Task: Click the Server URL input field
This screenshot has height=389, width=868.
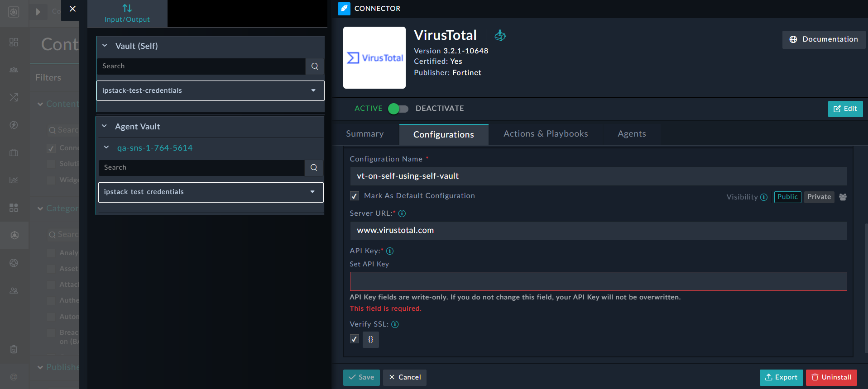Action: (x=598, y=230)
